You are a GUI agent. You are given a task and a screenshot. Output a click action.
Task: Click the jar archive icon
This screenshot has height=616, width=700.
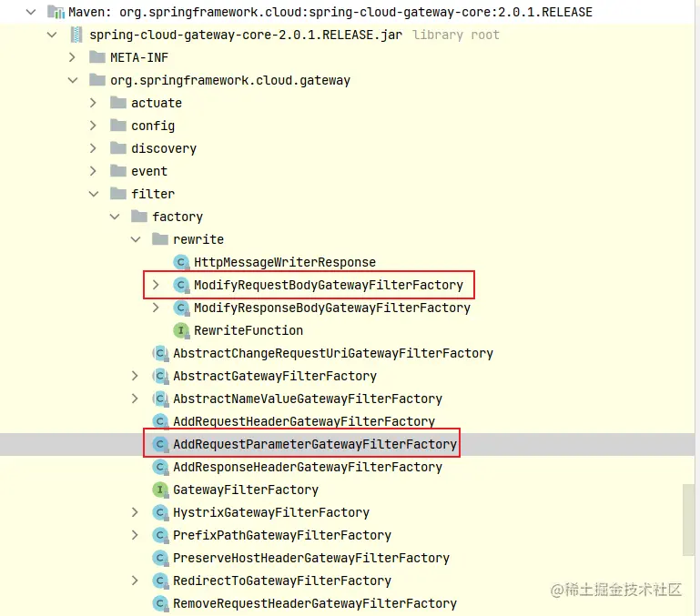point(76,35)
